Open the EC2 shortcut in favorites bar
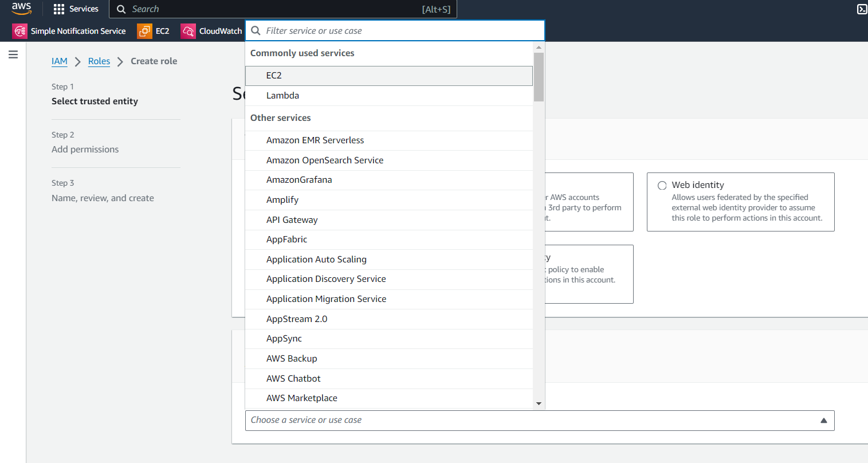868x463 pixels. click(154, 31)
